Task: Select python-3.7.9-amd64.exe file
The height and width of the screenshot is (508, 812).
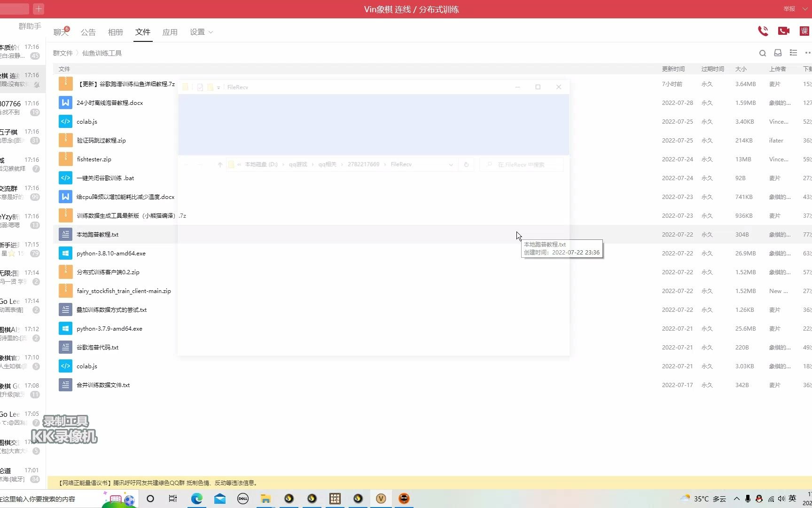Action: coord(109,328)
